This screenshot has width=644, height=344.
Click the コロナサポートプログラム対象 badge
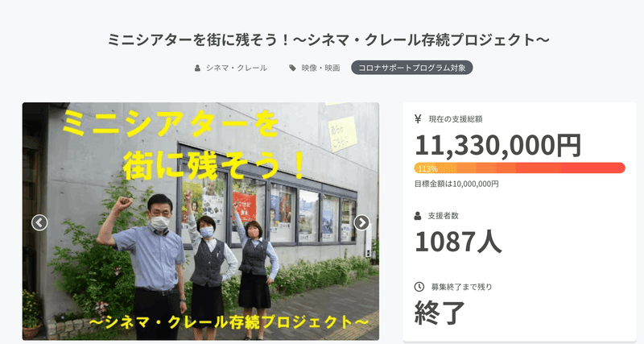pos(412,68)
